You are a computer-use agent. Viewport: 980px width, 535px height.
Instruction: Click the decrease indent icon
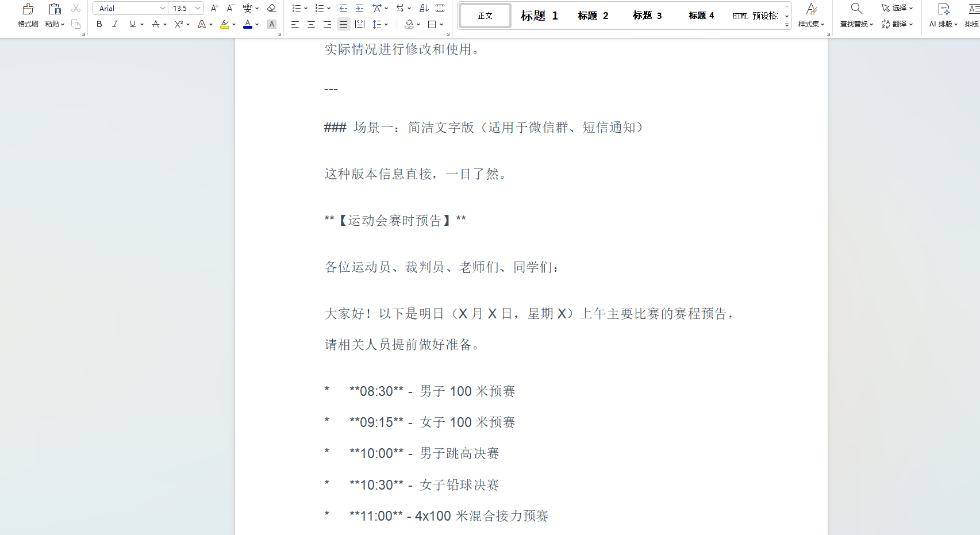click(x=343, y=8)
